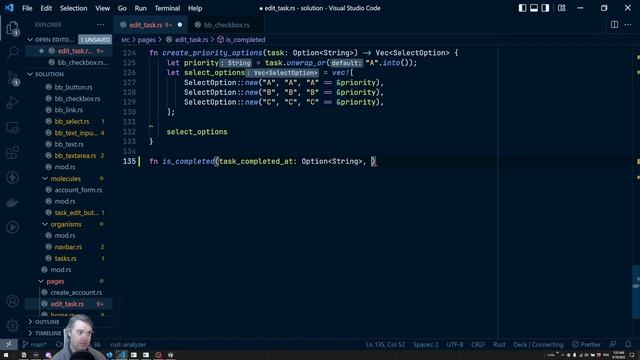Click remote window indicator in status bar

(x=9, y=344)
